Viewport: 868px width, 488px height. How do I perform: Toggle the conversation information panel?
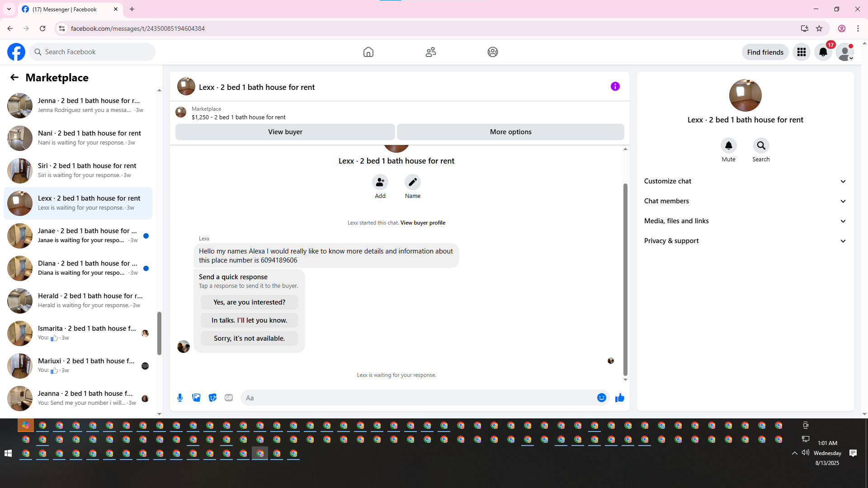pos(615,86)
